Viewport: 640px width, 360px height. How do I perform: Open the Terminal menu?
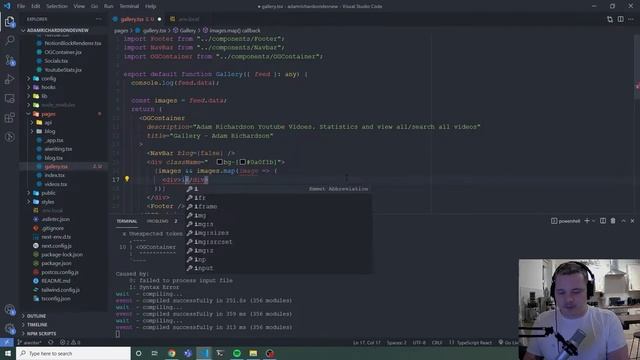(x=129, y=6)
